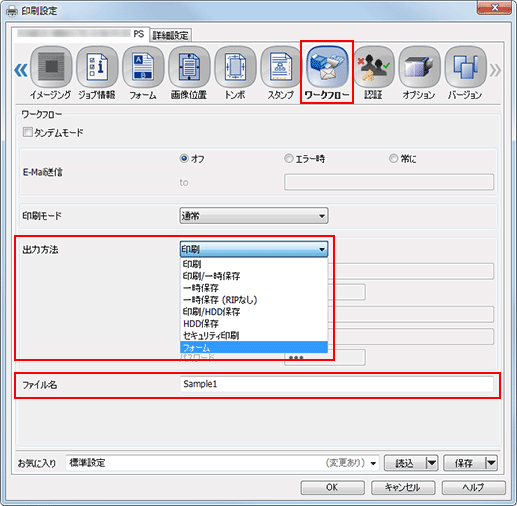Choose 印刷 from the output list
Screen dimensions: 517x506
tap(254, 264)
